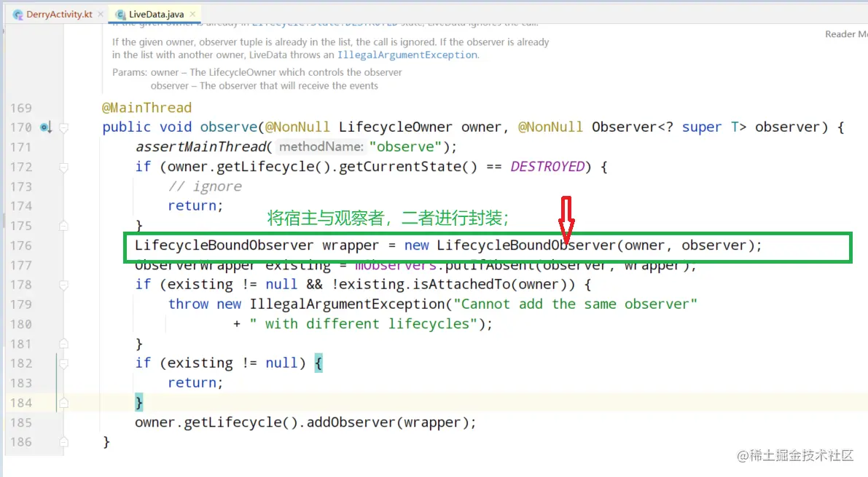Switch to the DerryActivity.kt tab
This screenshot has height=477, width=868.
(59, 15)
